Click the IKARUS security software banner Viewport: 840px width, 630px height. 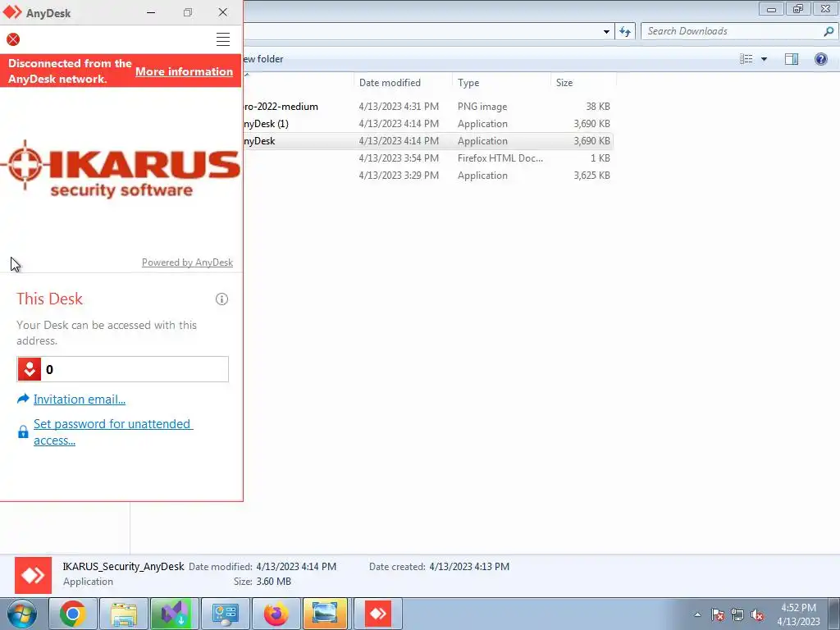(x=121, y=168)
